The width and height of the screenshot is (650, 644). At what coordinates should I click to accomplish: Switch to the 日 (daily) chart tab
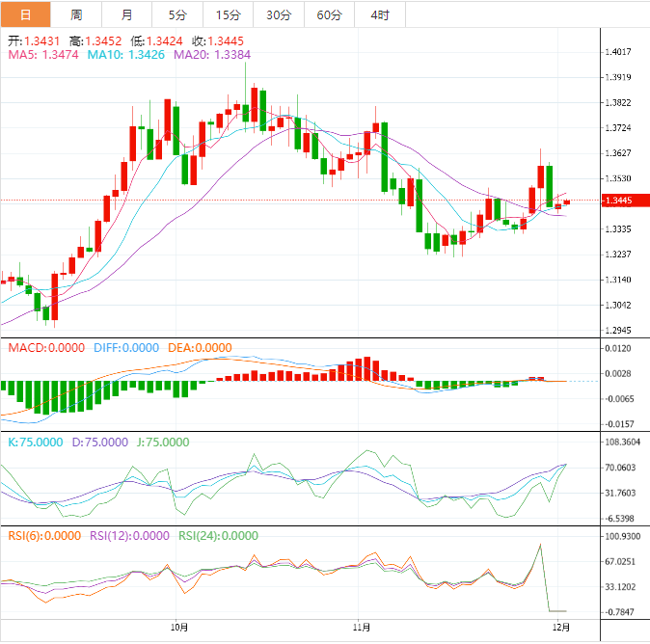pyautogui.click(x=25, y=14)
